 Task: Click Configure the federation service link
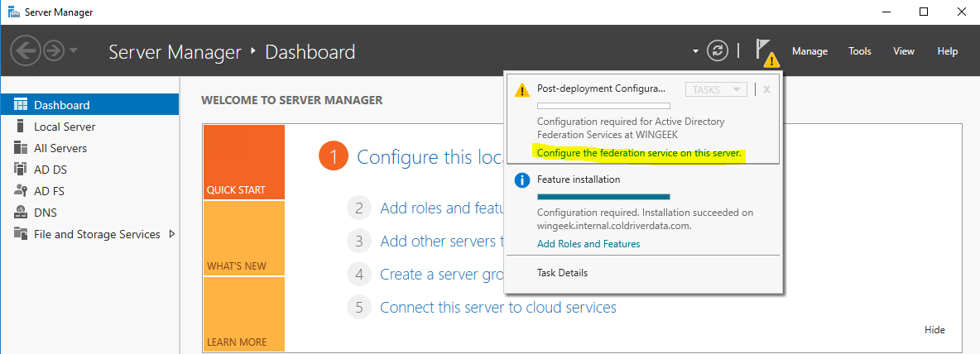(638, 153)
